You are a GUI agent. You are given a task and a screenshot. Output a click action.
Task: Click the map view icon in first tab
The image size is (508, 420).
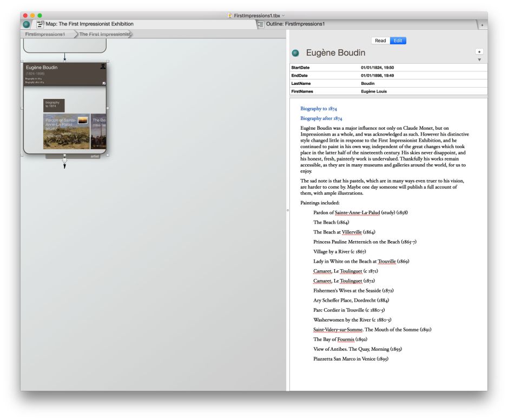[x=40, y=24]
